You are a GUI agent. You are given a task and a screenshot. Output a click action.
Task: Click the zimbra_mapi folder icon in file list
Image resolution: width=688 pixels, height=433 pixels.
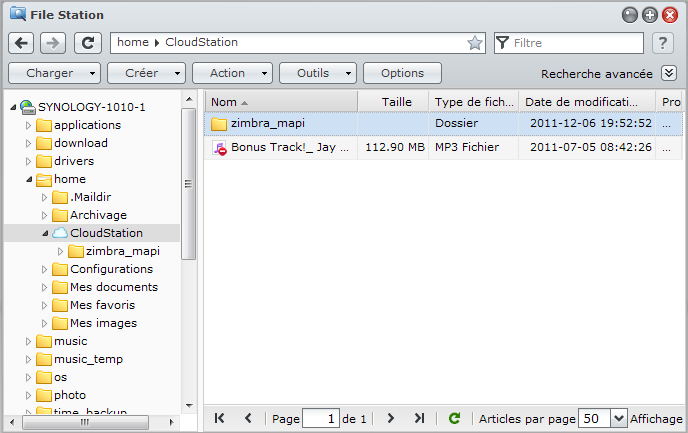219,124
